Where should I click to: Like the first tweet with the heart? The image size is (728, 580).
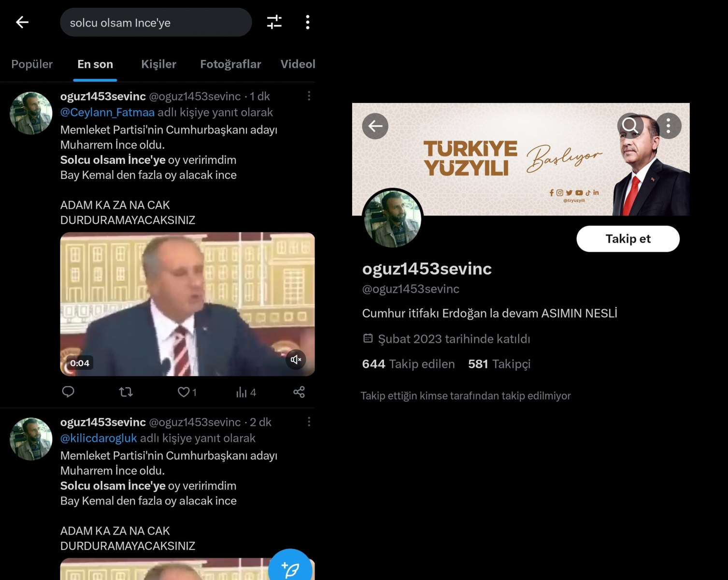[184, 392]
